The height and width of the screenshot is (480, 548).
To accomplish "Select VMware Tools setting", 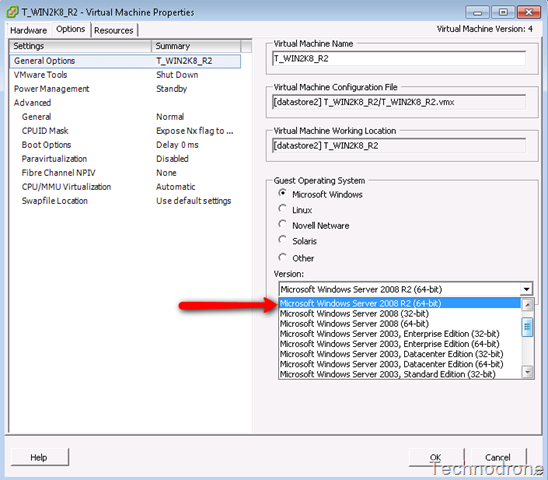I will point(41,75).
